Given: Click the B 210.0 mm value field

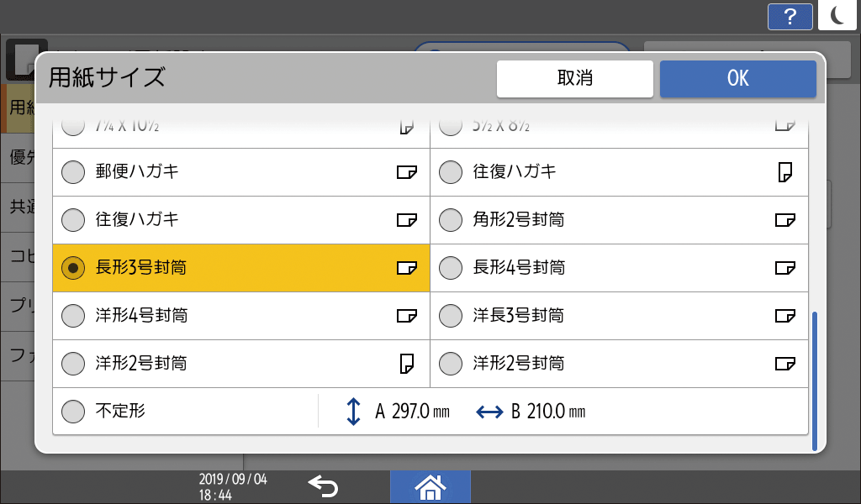Looking at the screenshot, I should tap(547, 412).
